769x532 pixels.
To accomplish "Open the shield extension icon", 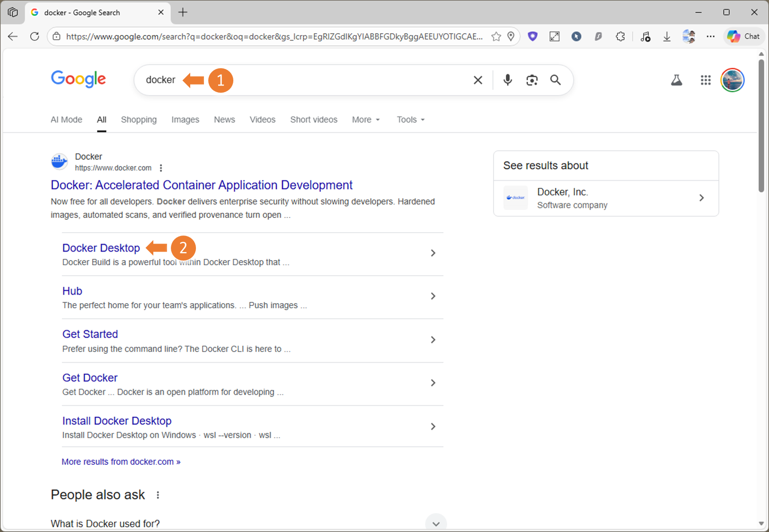I will [533, 36].
